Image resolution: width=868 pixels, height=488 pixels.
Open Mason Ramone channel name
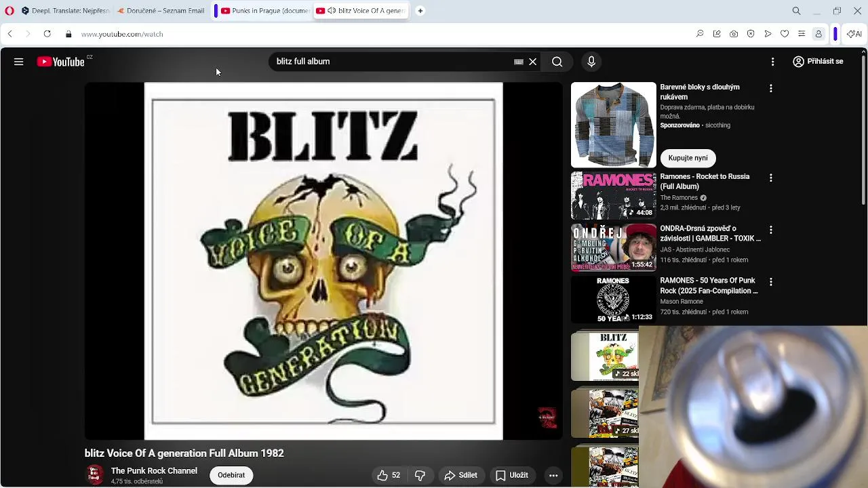click(x=682, y=302)
